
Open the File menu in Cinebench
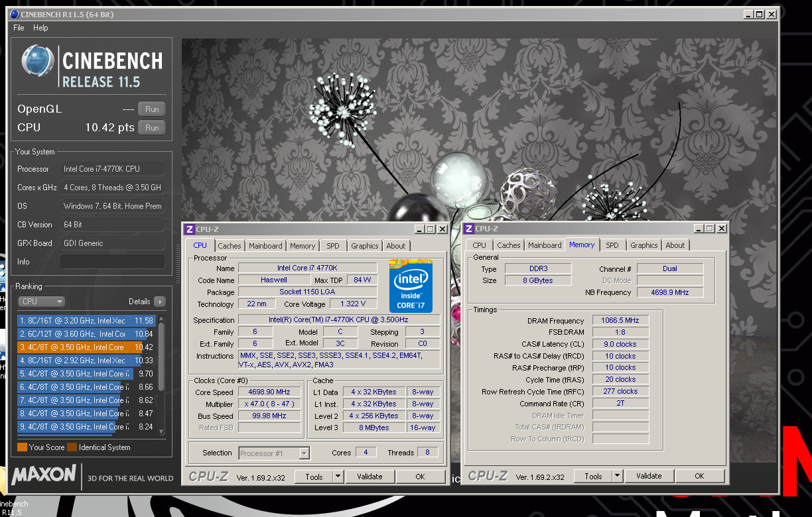[19, 28]
